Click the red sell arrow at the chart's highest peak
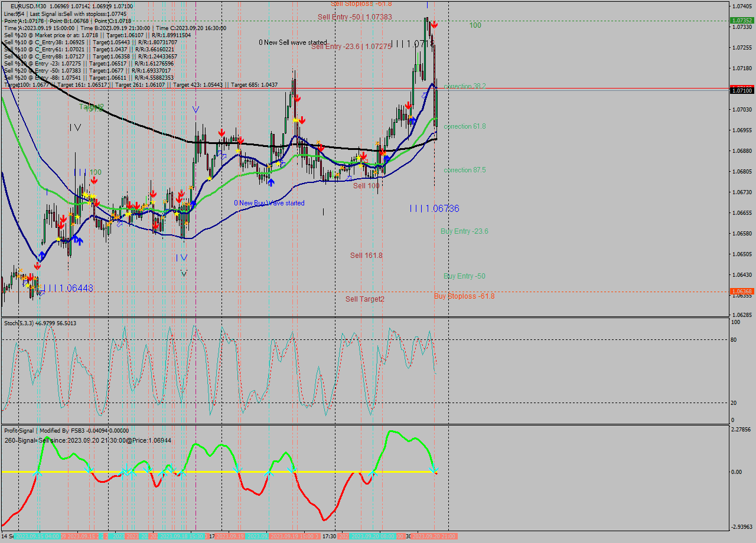Image resolution: width=756 pixels, height=543 pixels. click(x=434, y=25)
